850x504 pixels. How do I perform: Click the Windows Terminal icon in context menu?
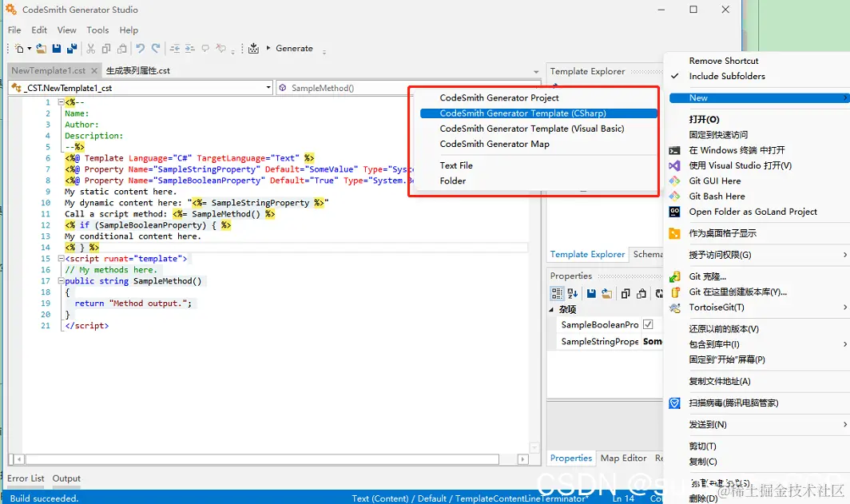(x=674, y=150)
